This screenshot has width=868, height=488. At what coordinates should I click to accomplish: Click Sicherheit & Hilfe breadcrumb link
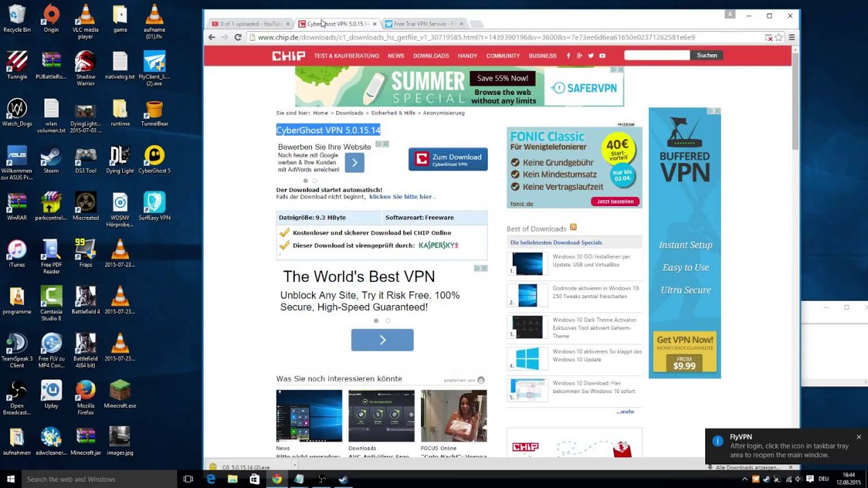point(393,113)
